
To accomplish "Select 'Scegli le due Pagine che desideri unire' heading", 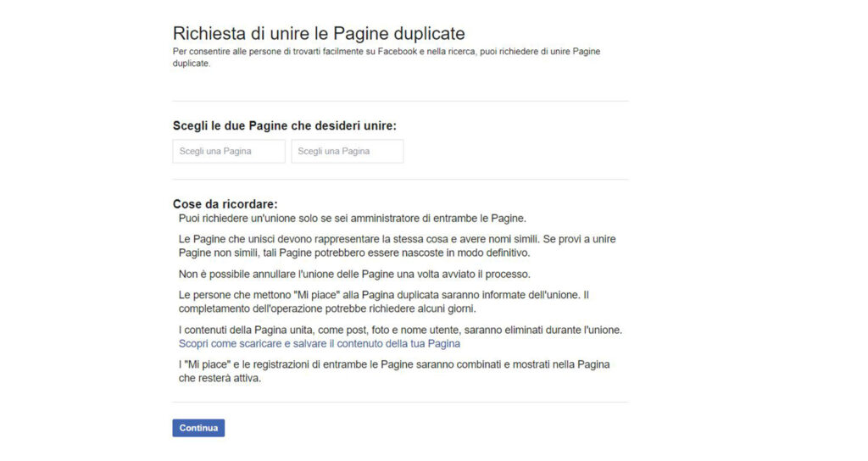I will (285, 125).
